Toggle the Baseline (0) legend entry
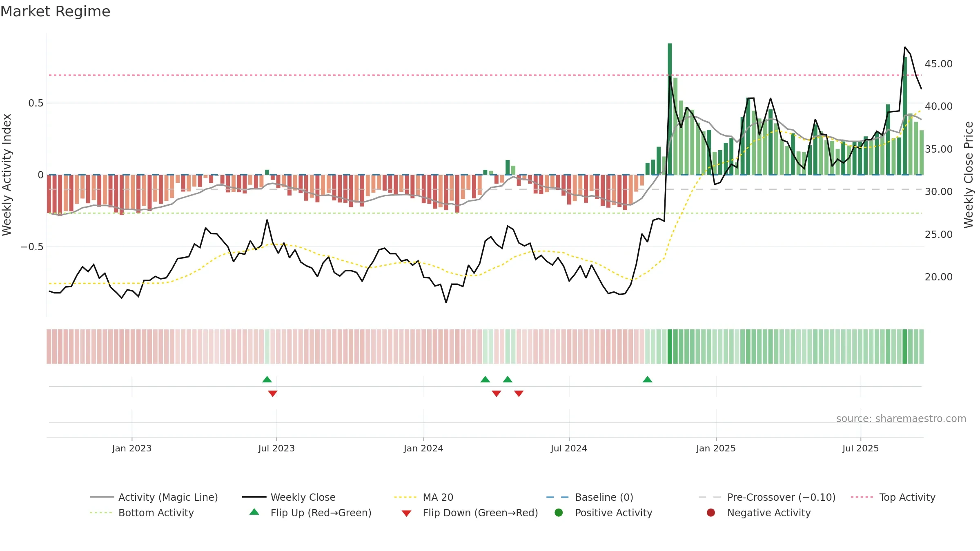The image size is (980, 551). click(x=590, y=497)
